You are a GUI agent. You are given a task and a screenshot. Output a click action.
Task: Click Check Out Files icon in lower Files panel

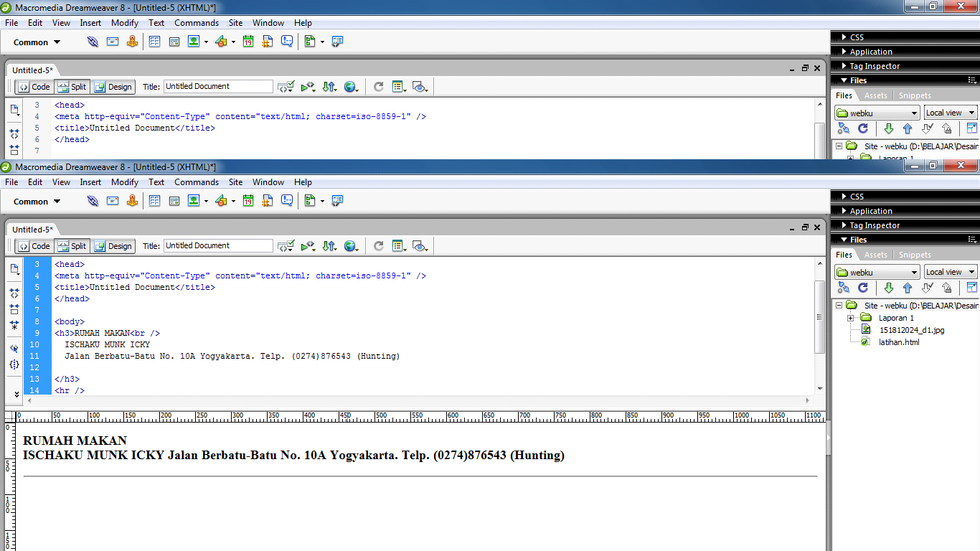(928, 288)
